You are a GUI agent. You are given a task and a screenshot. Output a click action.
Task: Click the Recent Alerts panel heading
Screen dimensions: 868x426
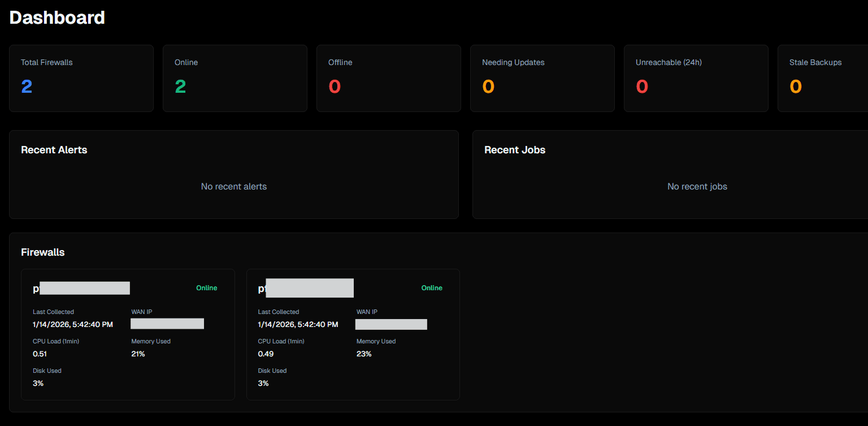point(54,150)
